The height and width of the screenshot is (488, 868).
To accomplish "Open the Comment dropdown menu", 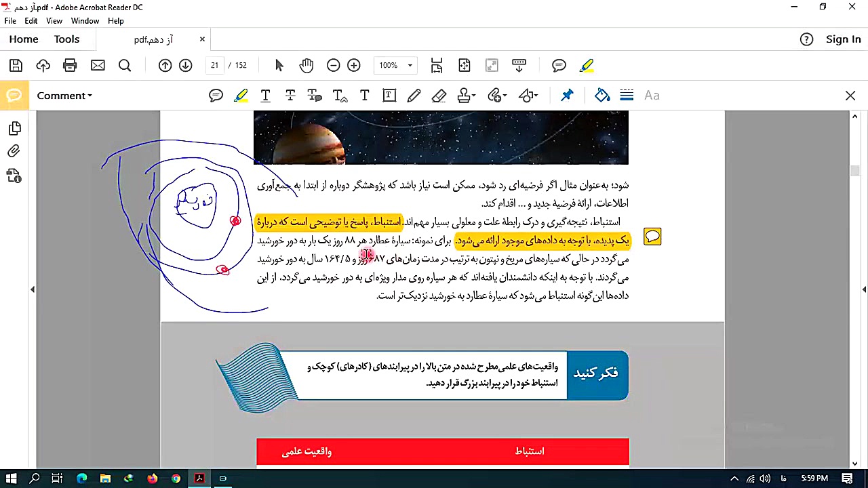I will click(64, 96).
